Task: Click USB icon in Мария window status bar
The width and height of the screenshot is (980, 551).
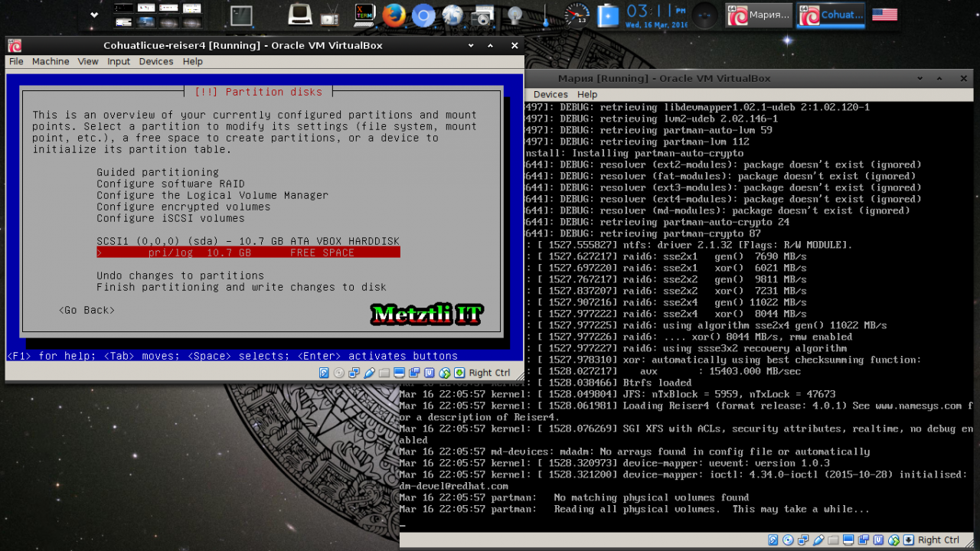Action: tap(818, 540)
